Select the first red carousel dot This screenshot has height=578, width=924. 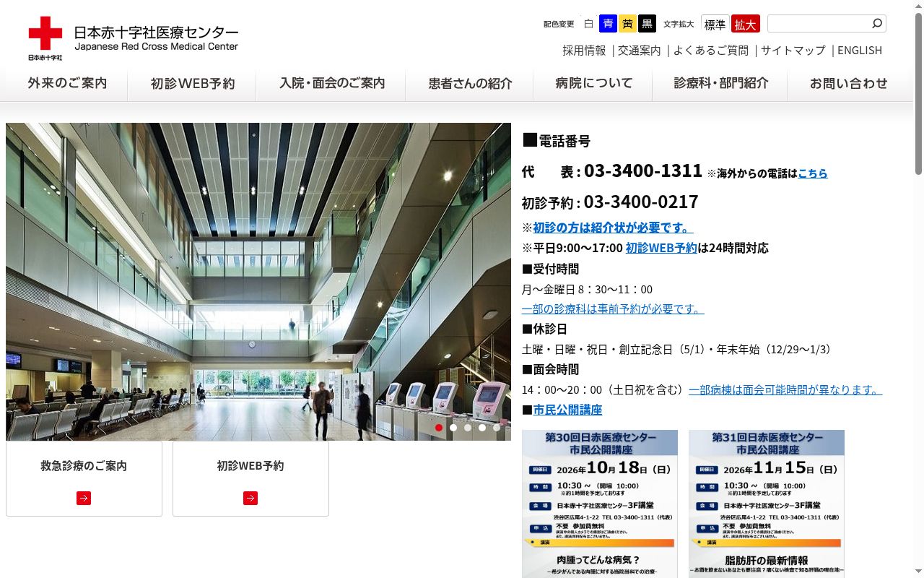439,428
